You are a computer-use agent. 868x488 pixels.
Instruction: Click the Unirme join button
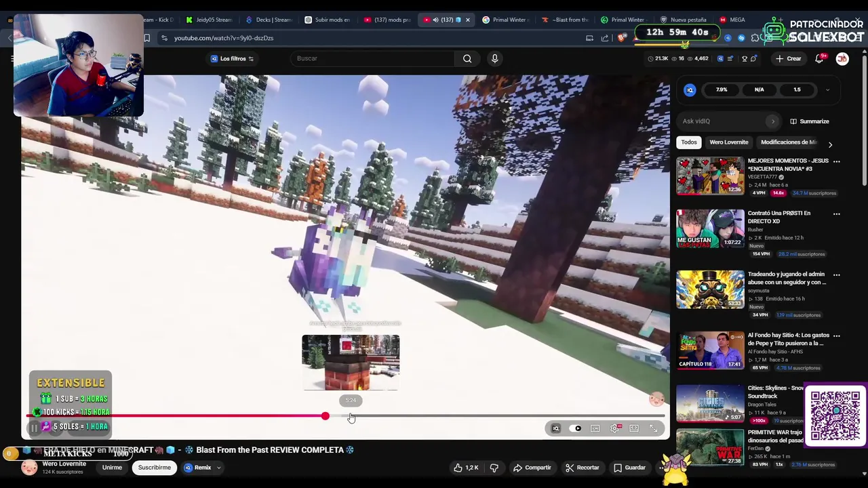tap(112, 468)
